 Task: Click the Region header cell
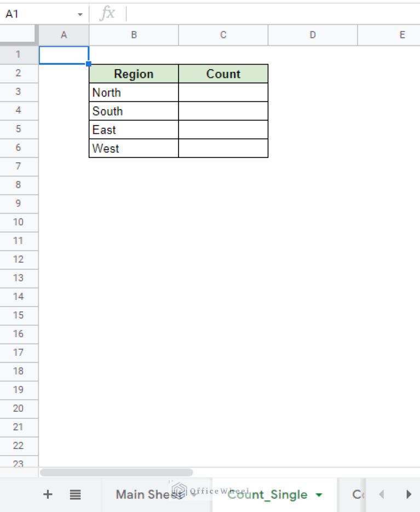(x=133, y=73)
